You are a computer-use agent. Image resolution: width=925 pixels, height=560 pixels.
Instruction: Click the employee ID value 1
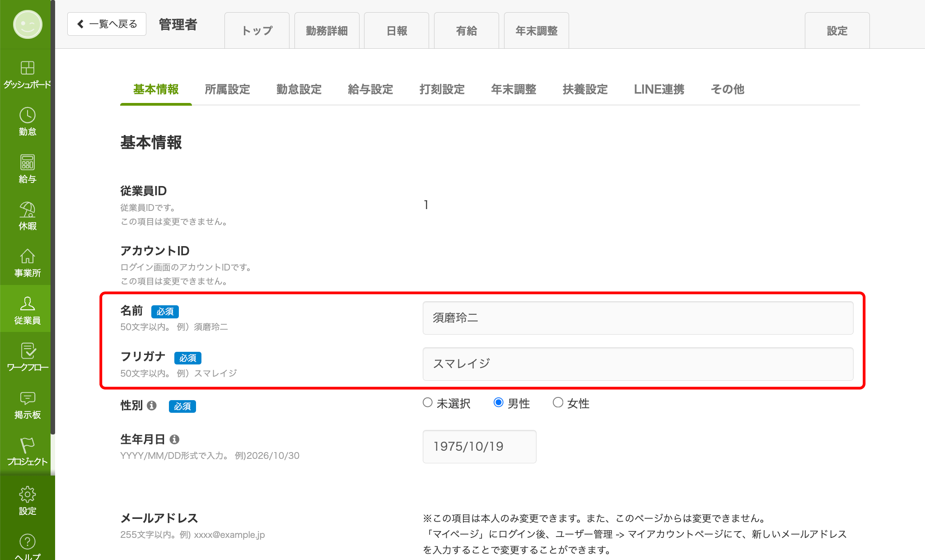click(426, 205)
